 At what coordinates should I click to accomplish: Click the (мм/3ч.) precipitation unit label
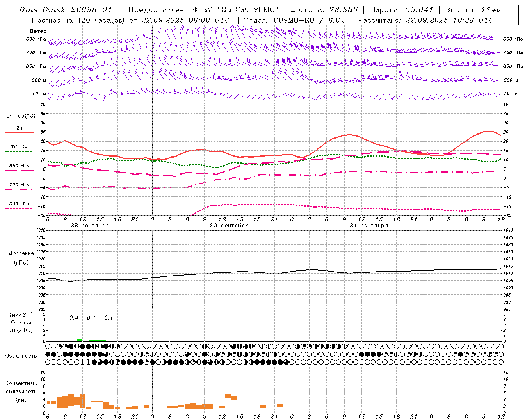tap(21, 315)
